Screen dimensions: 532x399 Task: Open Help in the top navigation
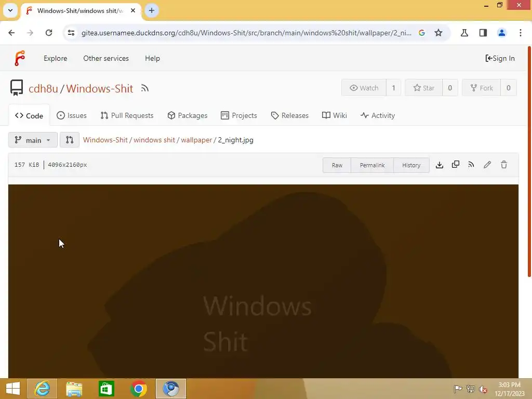click(x=152, y=58)
